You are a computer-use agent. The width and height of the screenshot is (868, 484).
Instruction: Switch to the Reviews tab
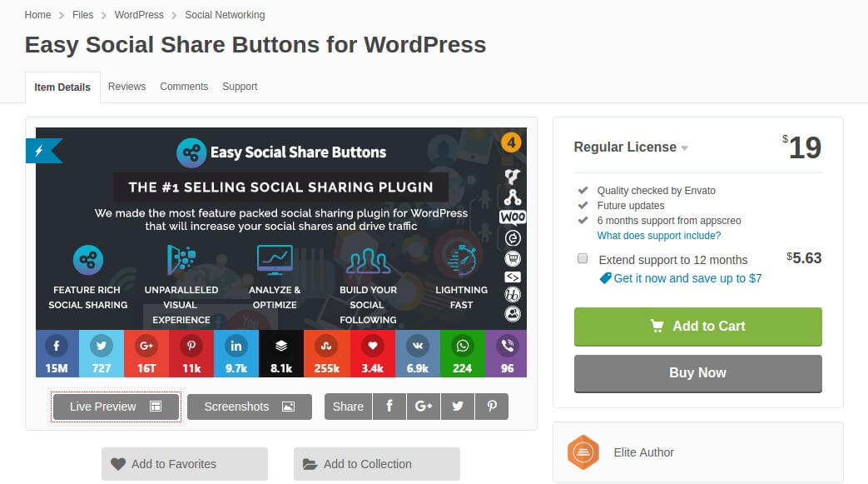126,87
